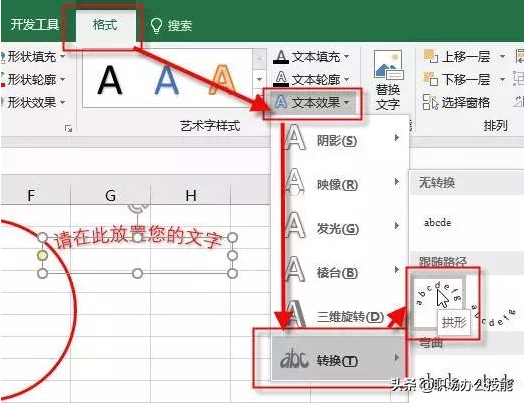Select the black WordArt style A
The width and height of the screenshot is (524, 403).
coord(110,80)
